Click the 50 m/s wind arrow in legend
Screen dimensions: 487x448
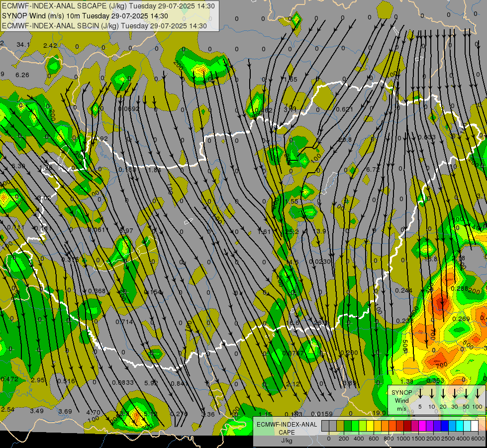coord(466,393)
